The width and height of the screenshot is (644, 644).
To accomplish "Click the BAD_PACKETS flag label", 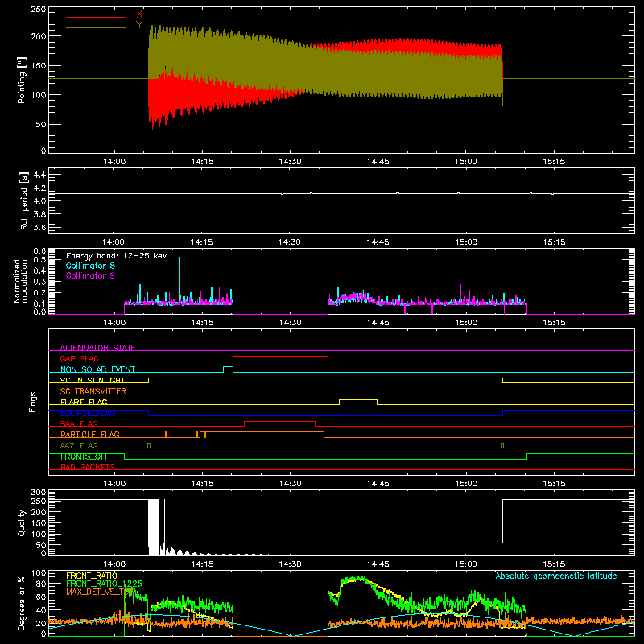I will pos(88,467).
